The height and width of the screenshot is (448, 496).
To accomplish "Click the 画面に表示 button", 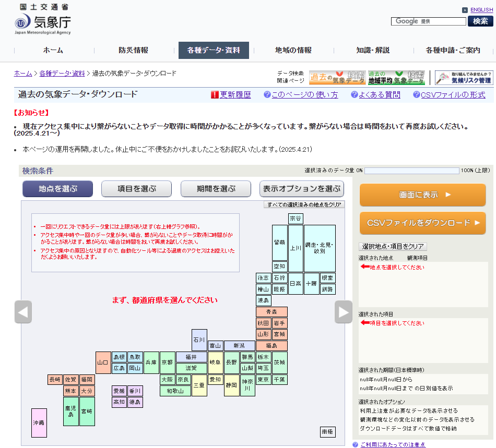I will click(x=422, y=195).
